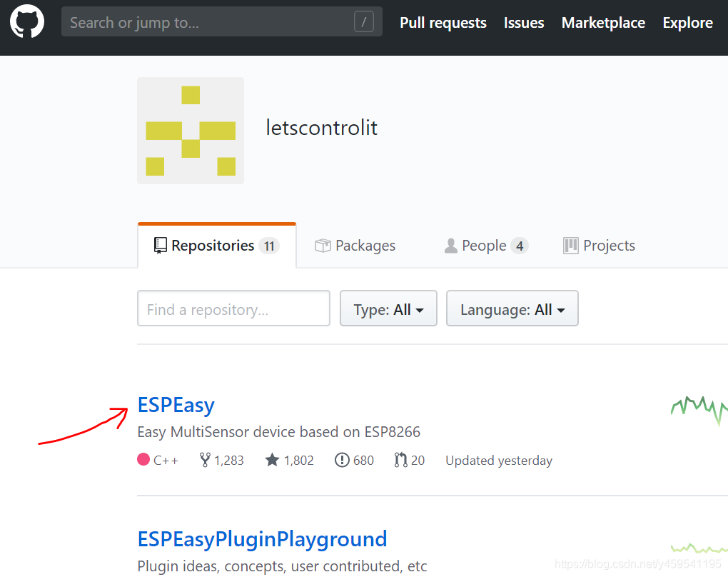The image size is (728, 577).
Task: Click the repository count badge 11
Action: point(269,246)
